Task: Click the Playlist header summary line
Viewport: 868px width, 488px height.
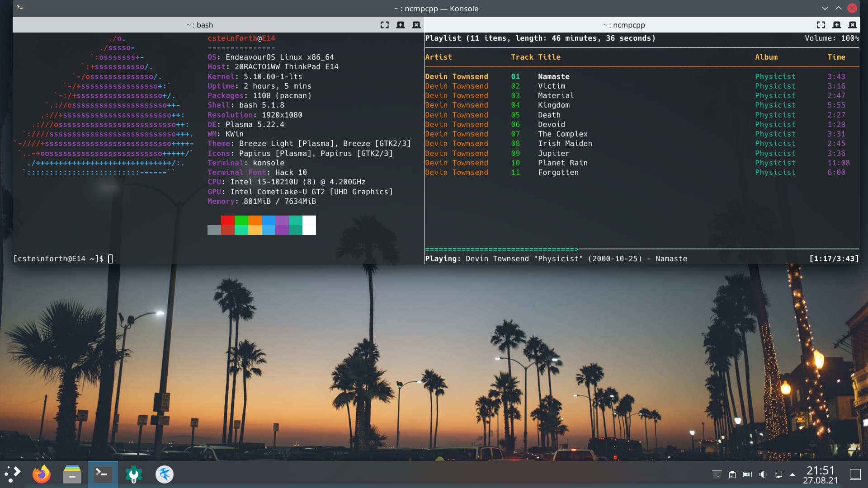Action: tap(540, 38)
